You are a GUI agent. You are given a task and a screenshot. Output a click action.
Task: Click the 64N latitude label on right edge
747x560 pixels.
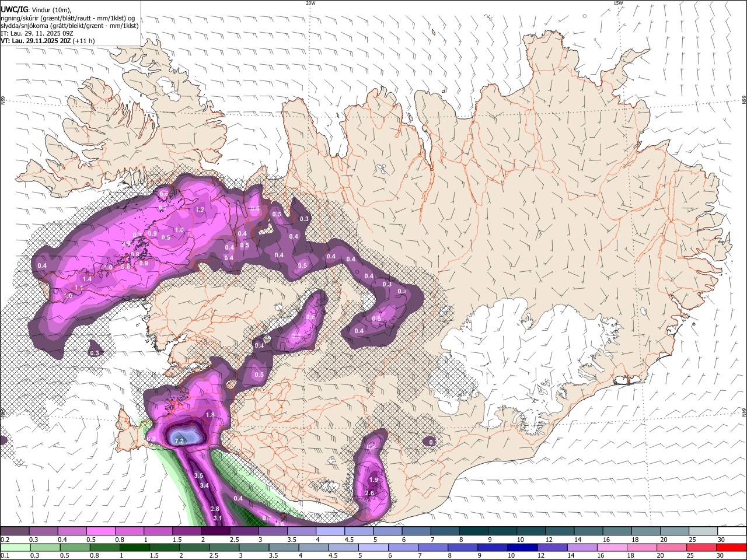743,412
